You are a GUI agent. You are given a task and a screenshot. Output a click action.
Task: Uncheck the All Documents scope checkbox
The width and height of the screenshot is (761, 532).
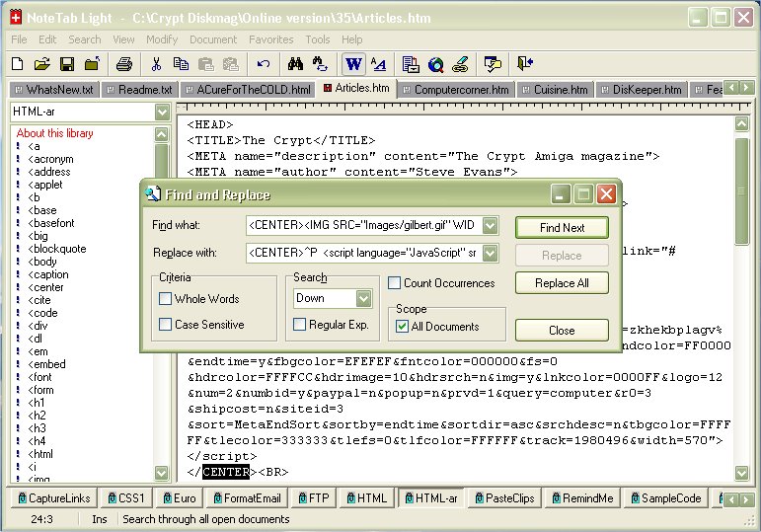coord(402,326)
